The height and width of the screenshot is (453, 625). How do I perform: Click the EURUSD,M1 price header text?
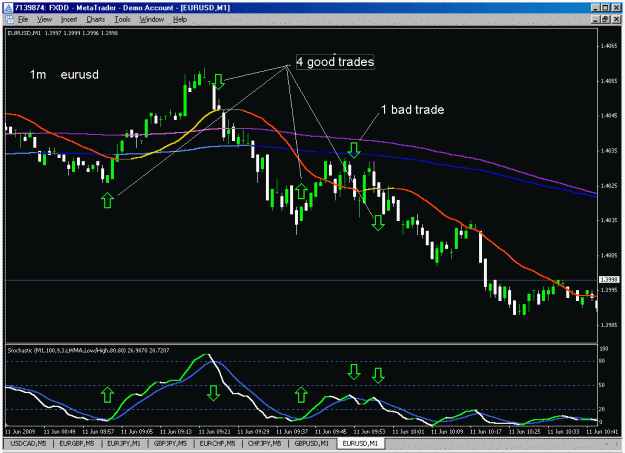(x=63, y=33)
